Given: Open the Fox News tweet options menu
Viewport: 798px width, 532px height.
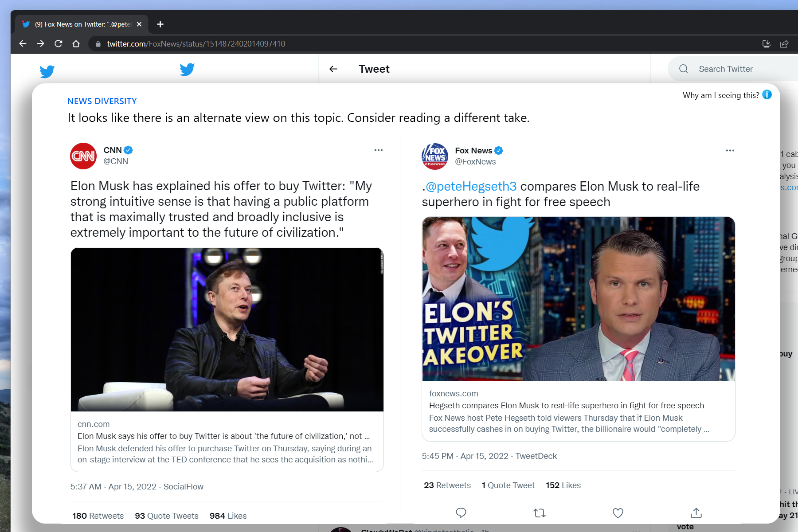Looking at the screenshot, I should 730,150.
